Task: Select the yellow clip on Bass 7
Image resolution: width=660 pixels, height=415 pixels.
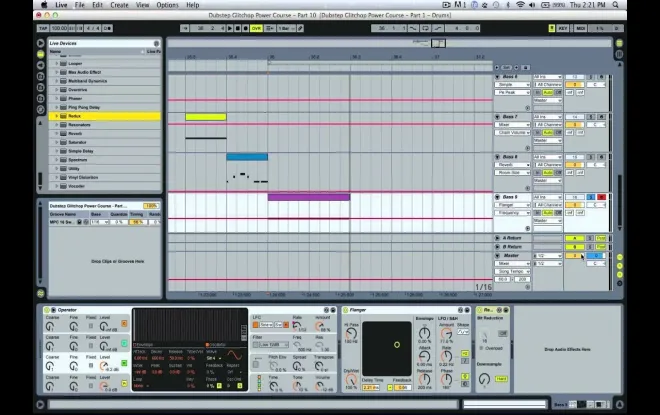Action: [206, 117]
